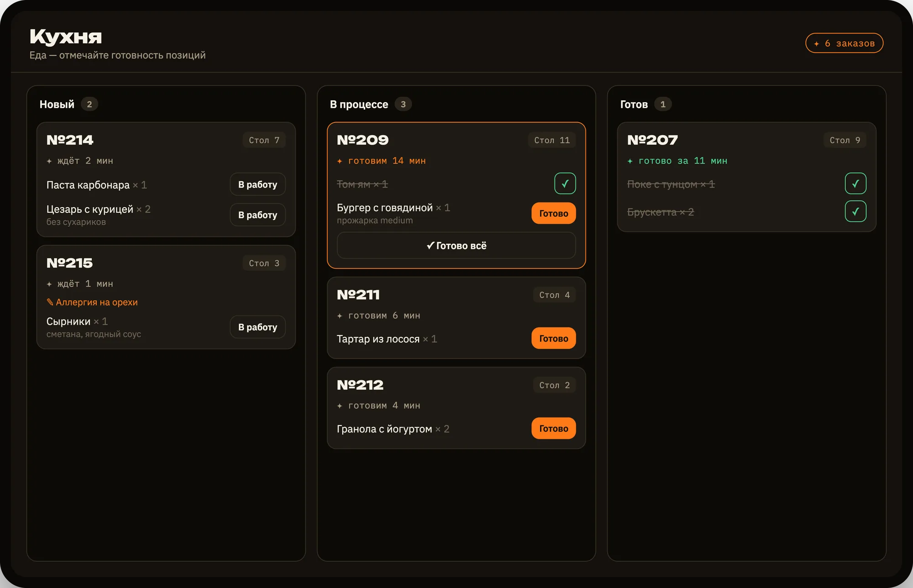Send Сырники to work
This screenshot has height=588, width=913.
pos(257,327)
